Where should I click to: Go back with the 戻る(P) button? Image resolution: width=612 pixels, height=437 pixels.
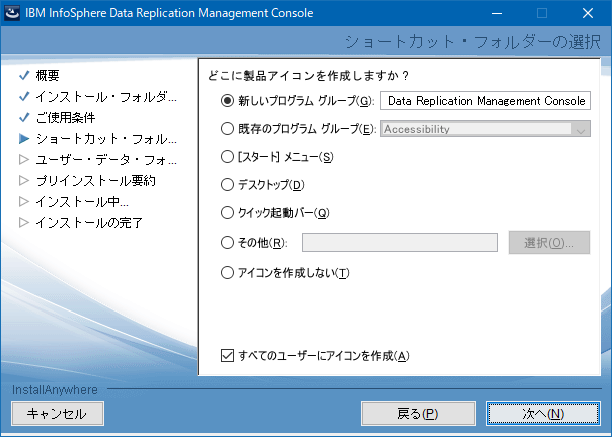tap(418, 414)
